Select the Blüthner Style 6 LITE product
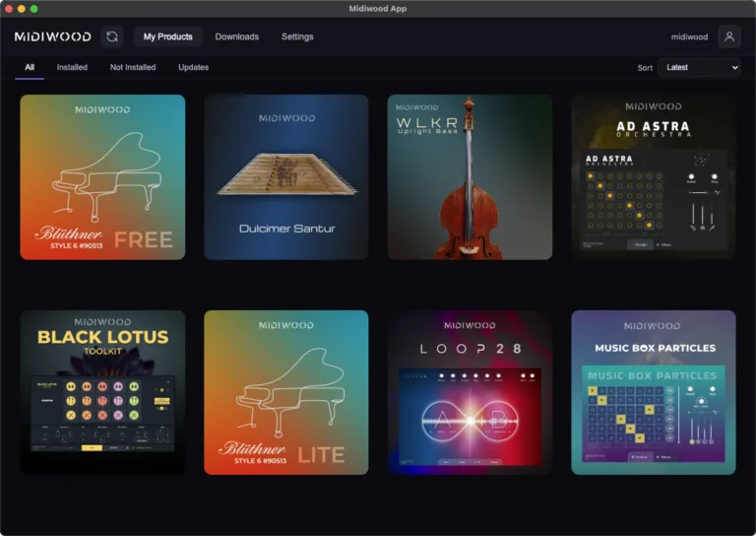Viewport: 756px width, 536px height. (x=286, y=392)
